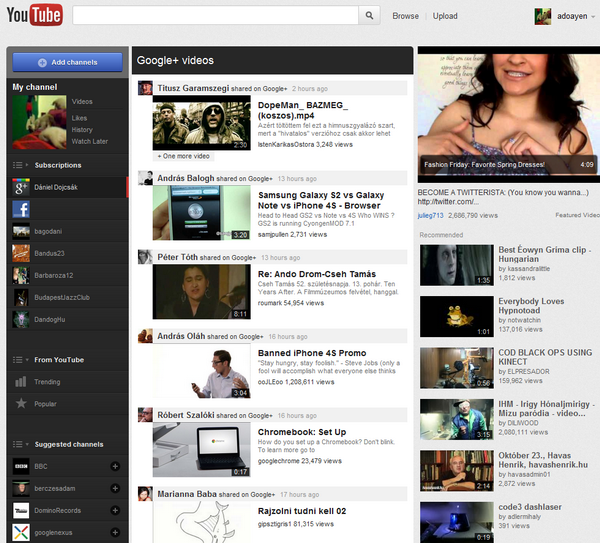Screen dimensions: 600x543
Task: Click the DominoRecords logo icon
Action: pyautogui.click(x=21, y=510)
